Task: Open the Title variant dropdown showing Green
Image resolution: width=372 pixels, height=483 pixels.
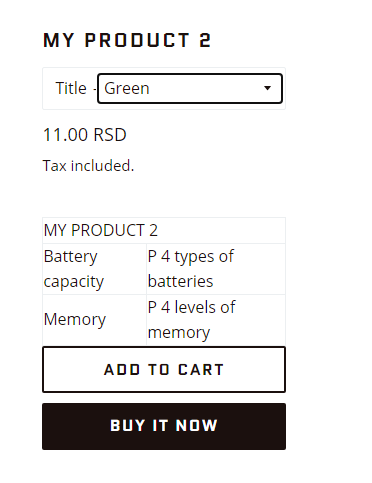Action: point(190,89)
